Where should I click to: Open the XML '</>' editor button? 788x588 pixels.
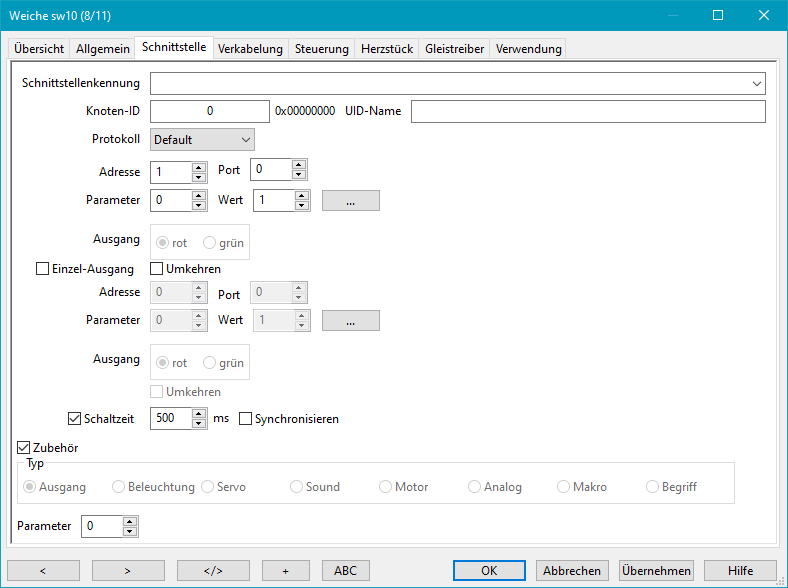click(x=213, y=570)
